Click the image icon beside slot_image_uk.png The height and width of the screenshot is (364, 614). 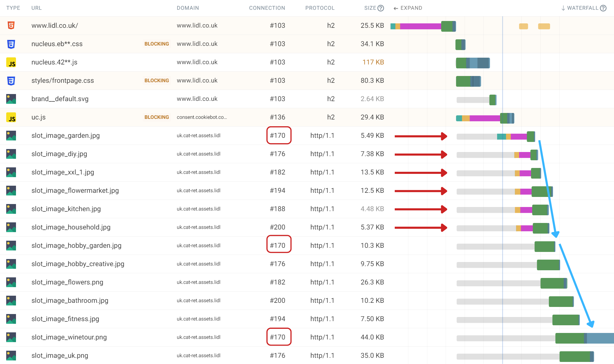[x=11, y=356]
